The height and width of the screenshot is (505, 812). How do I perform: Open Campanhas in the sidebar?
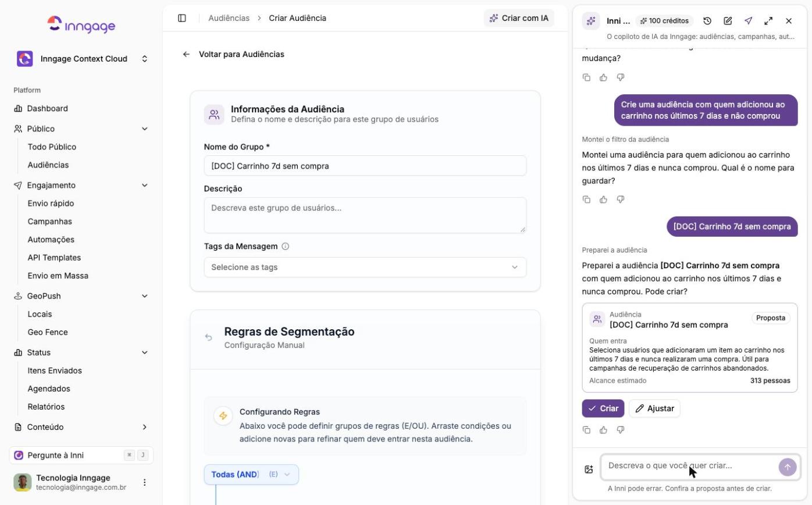50,222
